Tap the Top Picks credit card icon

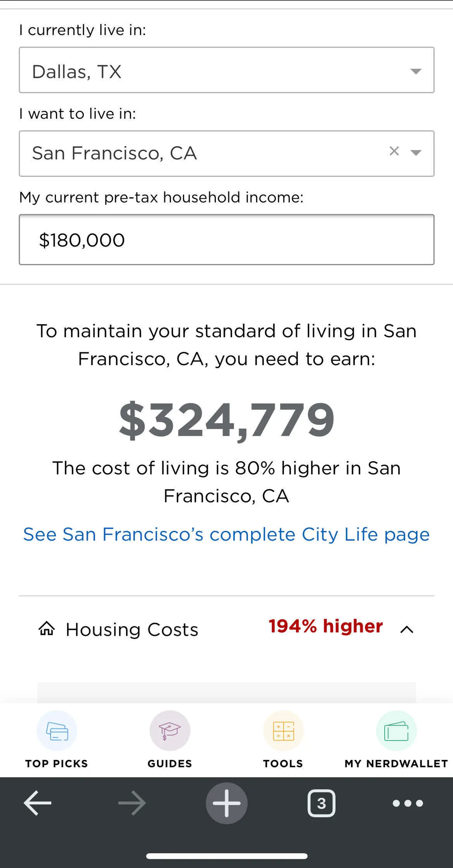click(57, 731)
